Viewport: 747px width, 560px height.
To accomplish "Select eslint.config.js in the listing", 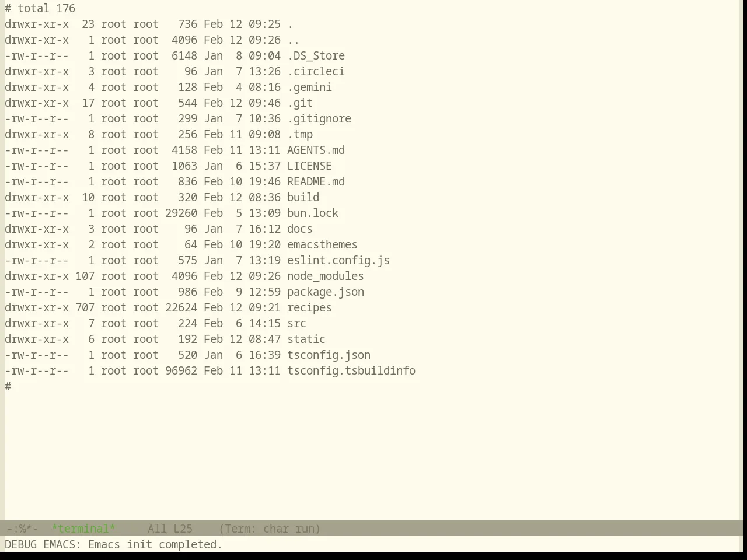I will pyautogui.click(x=338, y=260).
